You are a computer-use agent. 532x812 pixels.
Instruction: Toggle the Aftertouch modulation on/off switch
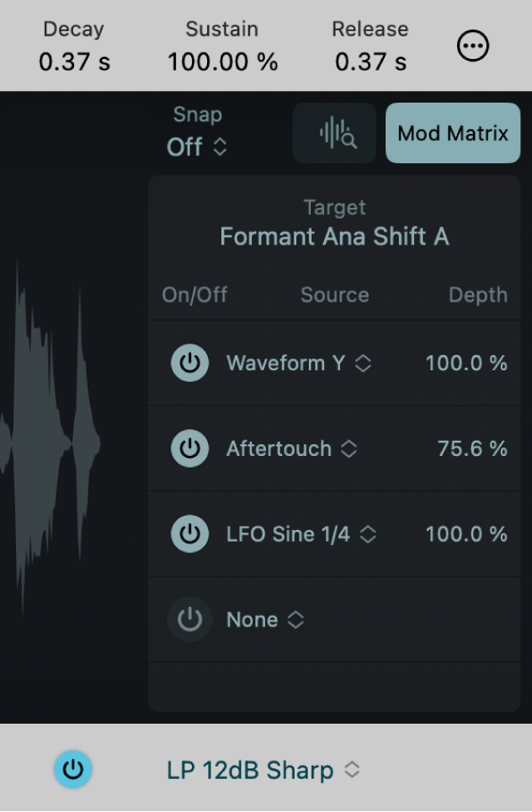pyautogui.click(x=189, y=449)
